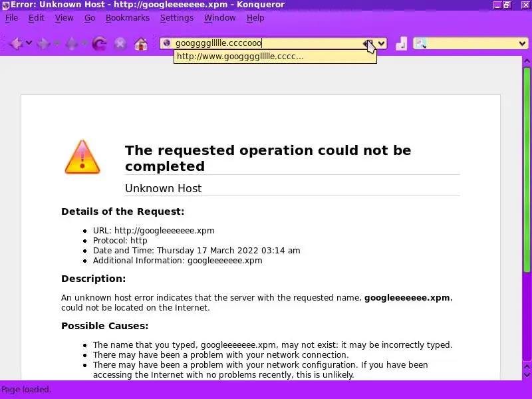
Task: Click the search provider icon in search bar
Action: (421, 43)
